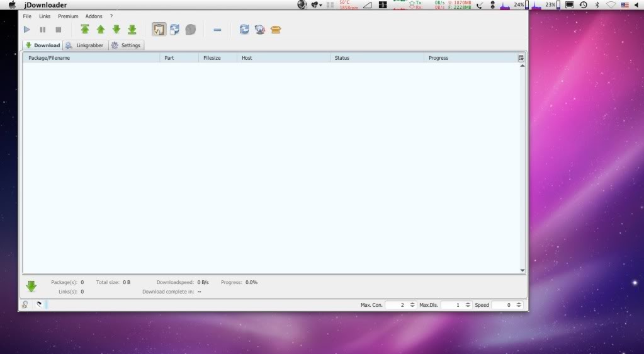This screenshot has height=354, width=644.
Task: Stop all downloads with the stop icon
Action: tap(59, 30)
